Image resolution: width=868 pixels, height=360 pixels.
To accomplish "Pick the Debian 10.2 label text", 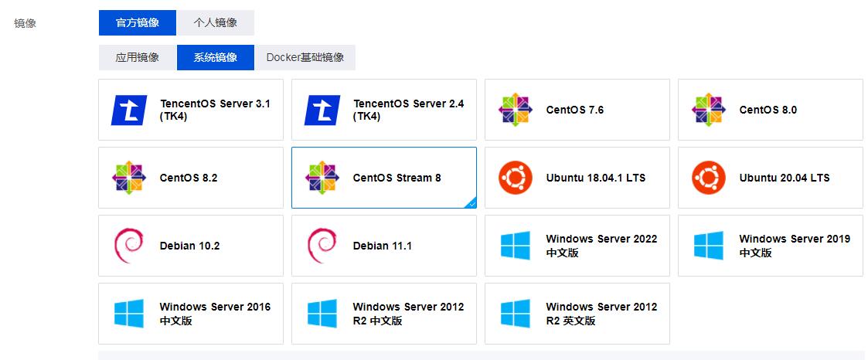I will coord(189,246).
